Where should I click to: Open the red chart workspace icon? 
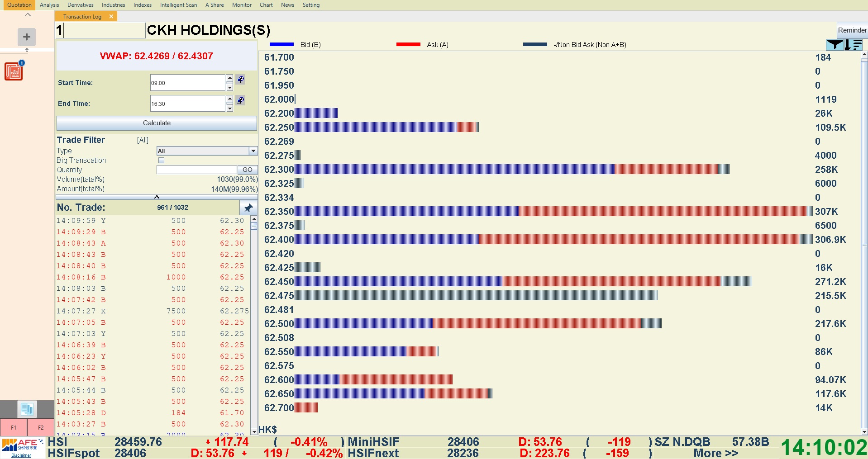click(14, 71)
